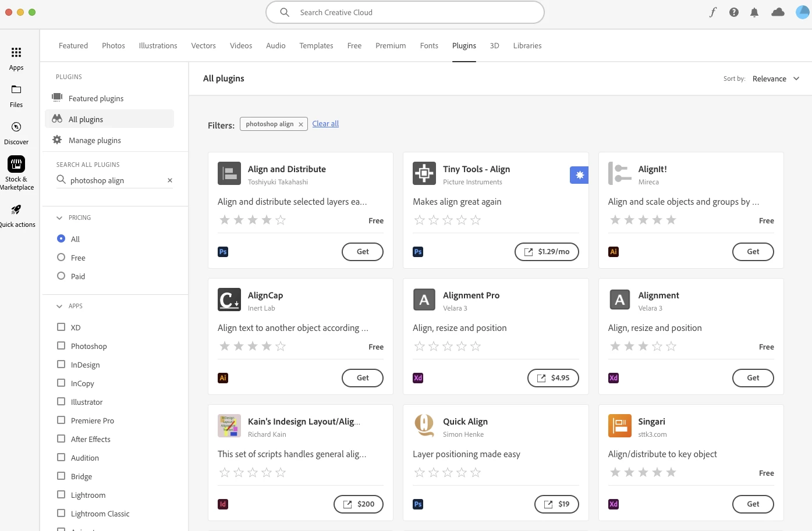
Task: Click the Quick Align plugin icon
Action: pos(424,426)
